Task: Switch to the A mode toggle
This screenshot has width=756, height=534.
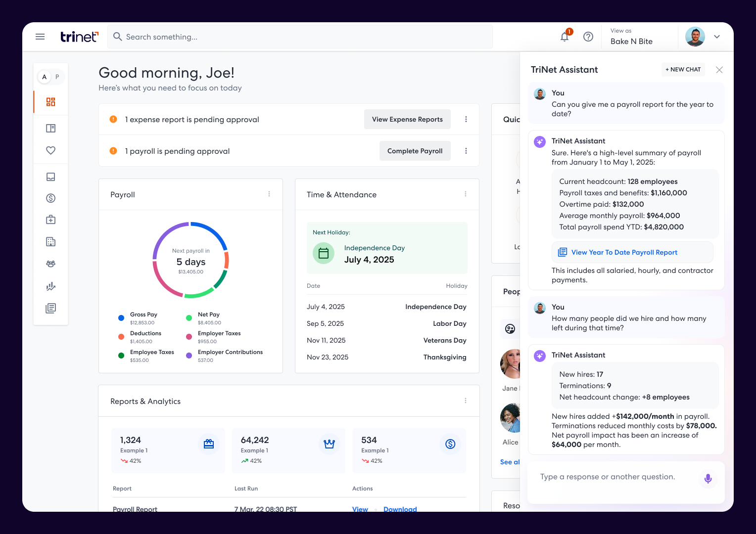Action: click(45, 77)
